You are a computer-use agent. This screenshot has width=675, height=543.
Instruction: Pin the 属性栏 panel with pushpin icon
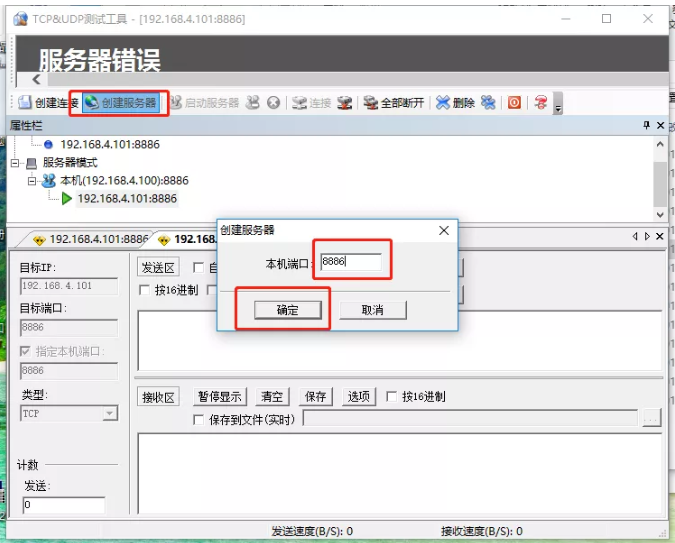pyautogui.click(x=646, y=125)
